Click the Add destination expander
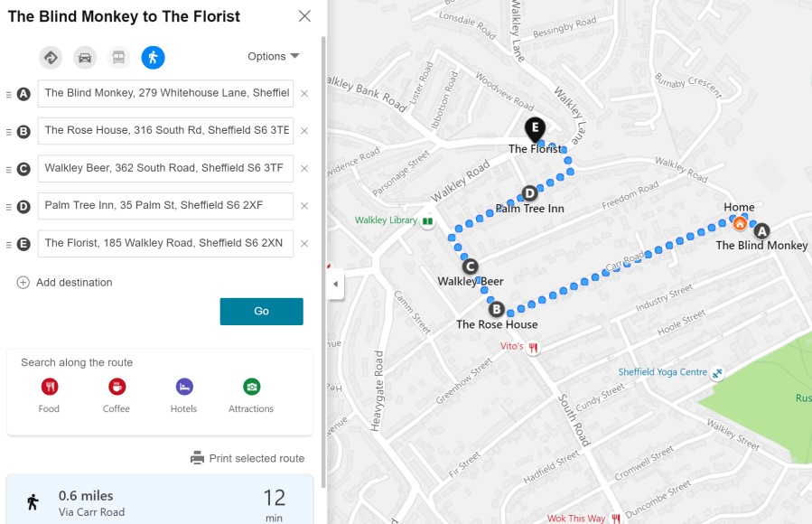Screen dimensions: 812x524 pyautogui.click(x=22, y=282)
